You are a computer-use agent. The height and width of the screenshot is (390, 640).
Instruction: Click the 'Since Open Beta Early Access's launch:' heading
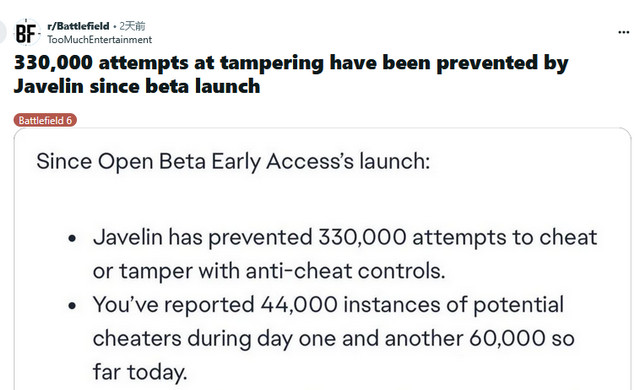point(233,162)
